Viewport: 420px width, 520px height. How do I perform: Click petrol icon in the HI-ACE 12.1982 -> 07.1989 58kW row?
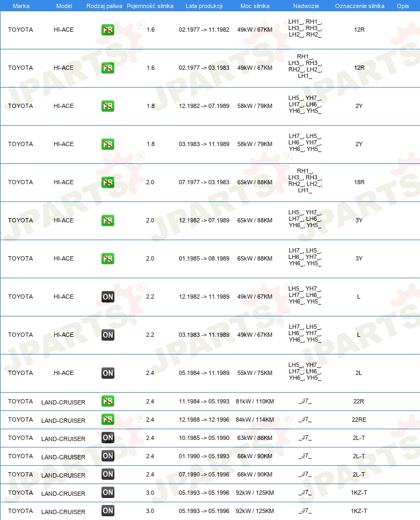click(x=108, y=106)
